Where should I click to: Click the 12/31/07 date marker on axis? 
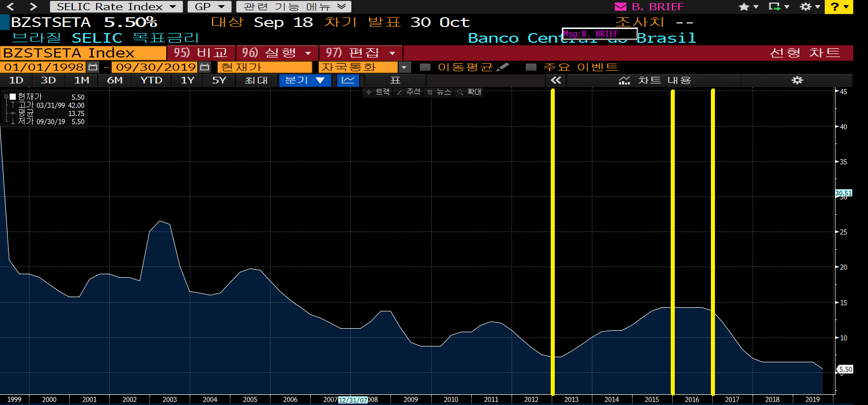[353, 400]
